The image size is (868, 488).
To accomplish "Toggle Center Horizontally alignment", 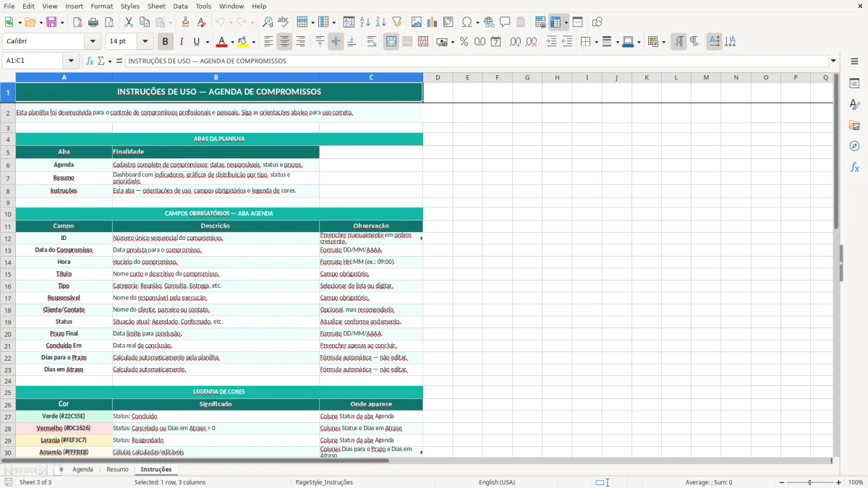I will tap(284, 42).
